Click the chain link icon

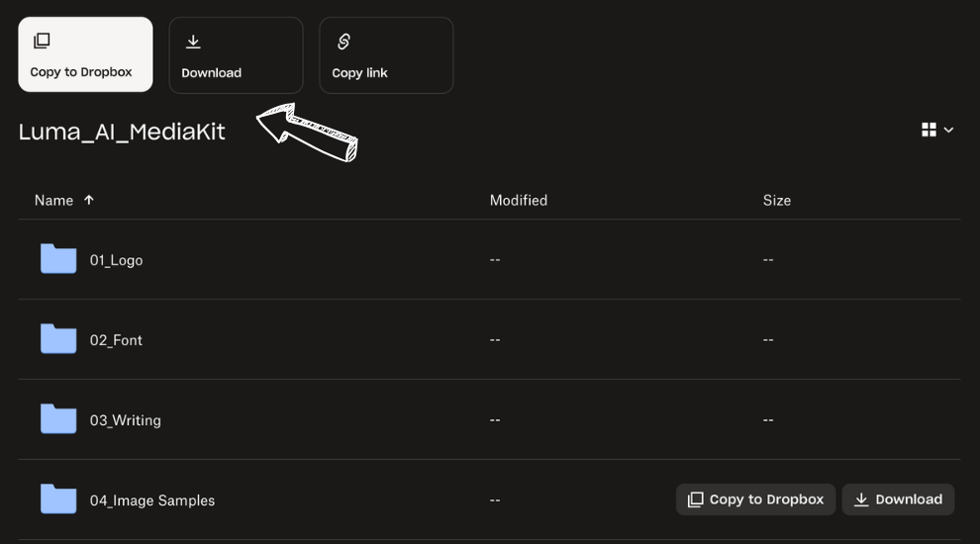(x=343, y=42)
